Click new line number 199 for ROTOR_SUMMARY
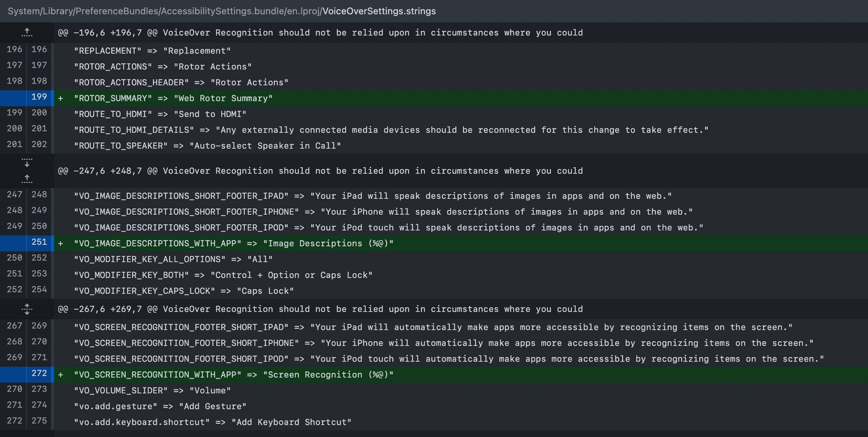Image resolution: width=868 pixels, height=437 pixels. 39,97
